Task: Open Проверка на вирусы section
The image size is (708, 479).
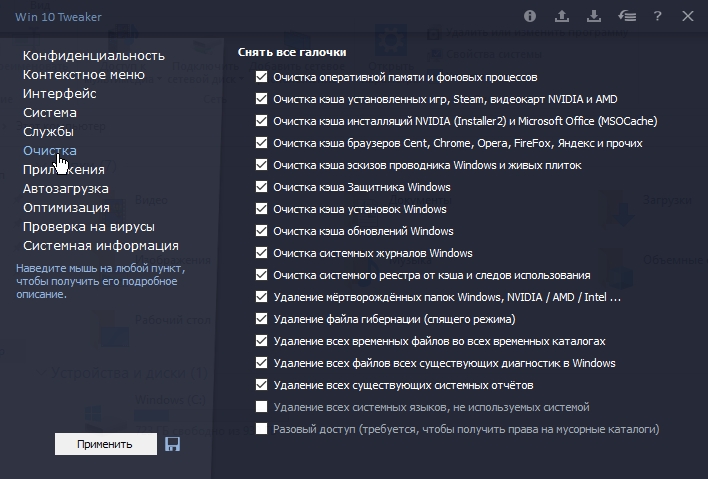Action: [x=89, y=226]
